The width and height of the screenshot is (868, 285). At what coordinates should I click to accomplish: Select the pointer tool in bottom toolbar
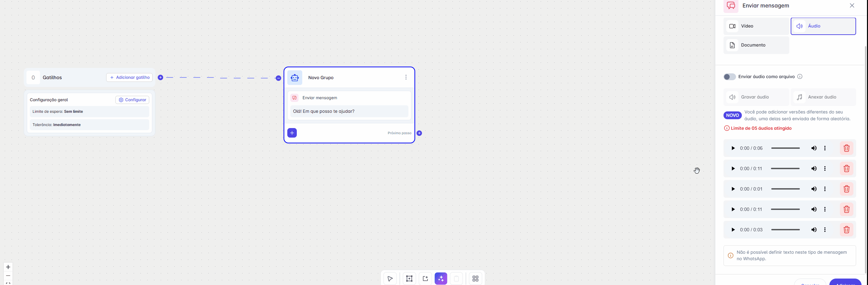coord(390,279)
